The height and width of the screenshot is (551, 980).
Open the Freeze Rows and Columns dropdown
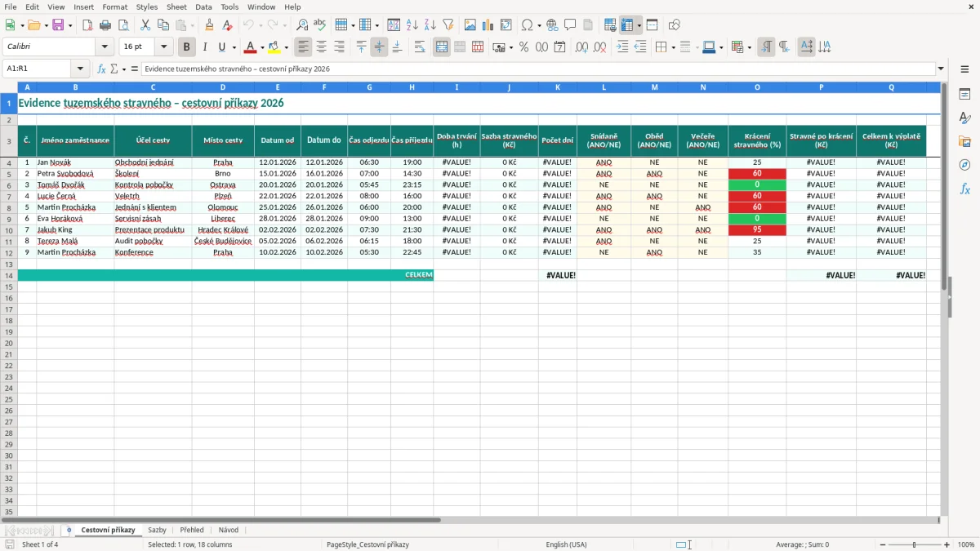(639, 25)
